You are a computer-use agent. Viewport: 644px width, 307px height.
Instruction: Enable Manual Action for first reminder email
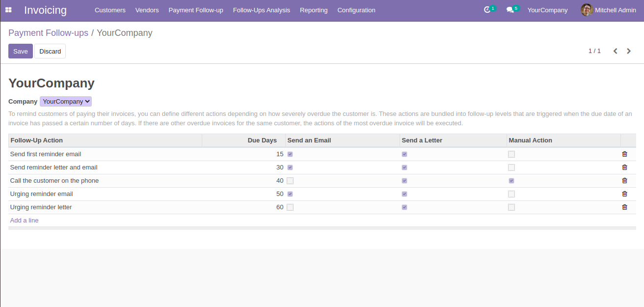click(x=511, y=154)
